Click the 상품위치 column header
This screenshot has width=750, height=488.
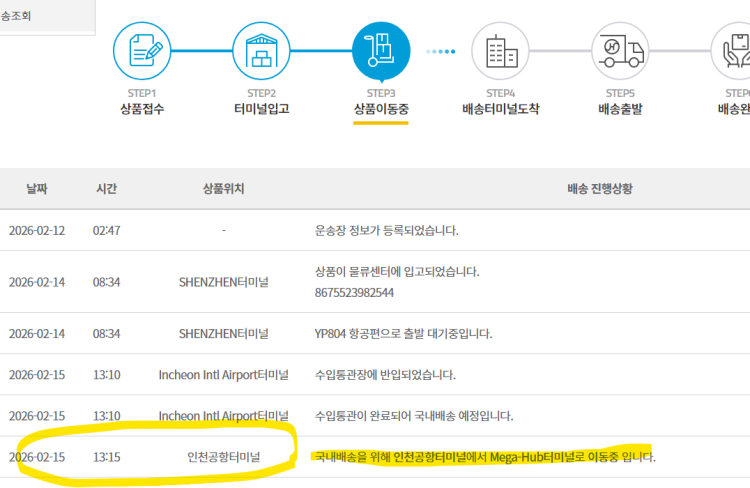coord(223,188)
